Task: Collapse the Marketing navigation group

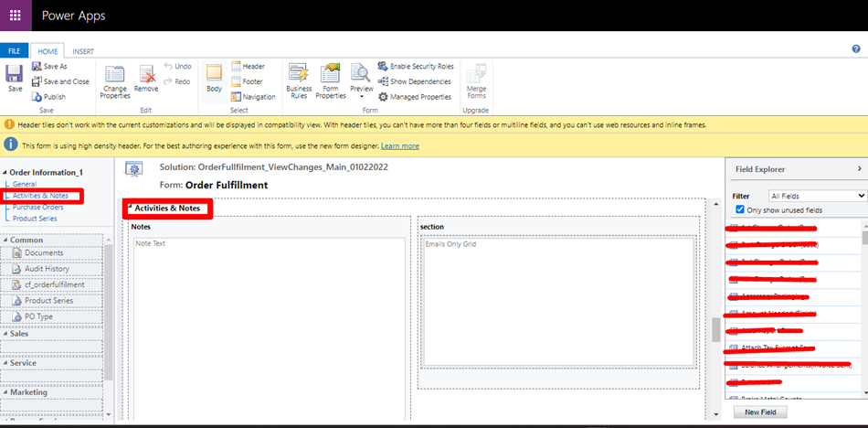Action: 5,392
